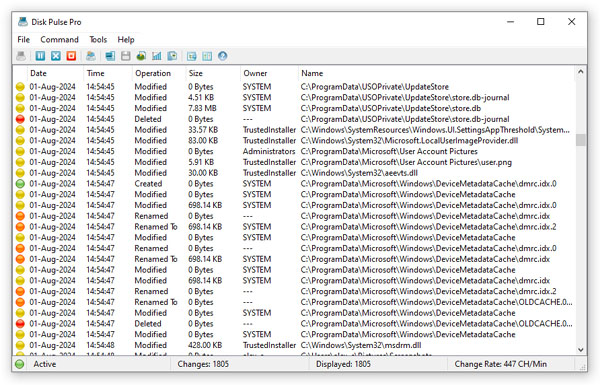Select the 33.57 KB size cell
The image size is (600, 385).
[203, 130]
